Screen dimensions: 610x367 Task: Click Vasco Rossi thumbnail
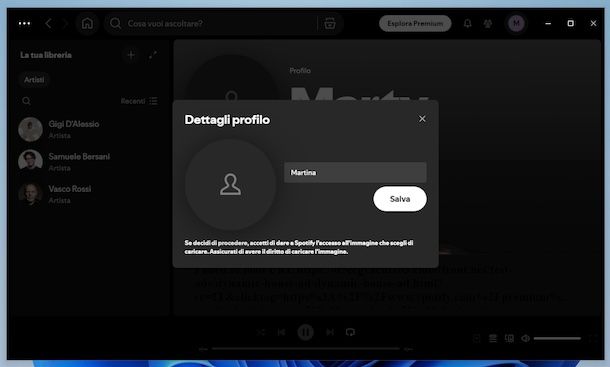pyautogui.click(x=30, y=194)
